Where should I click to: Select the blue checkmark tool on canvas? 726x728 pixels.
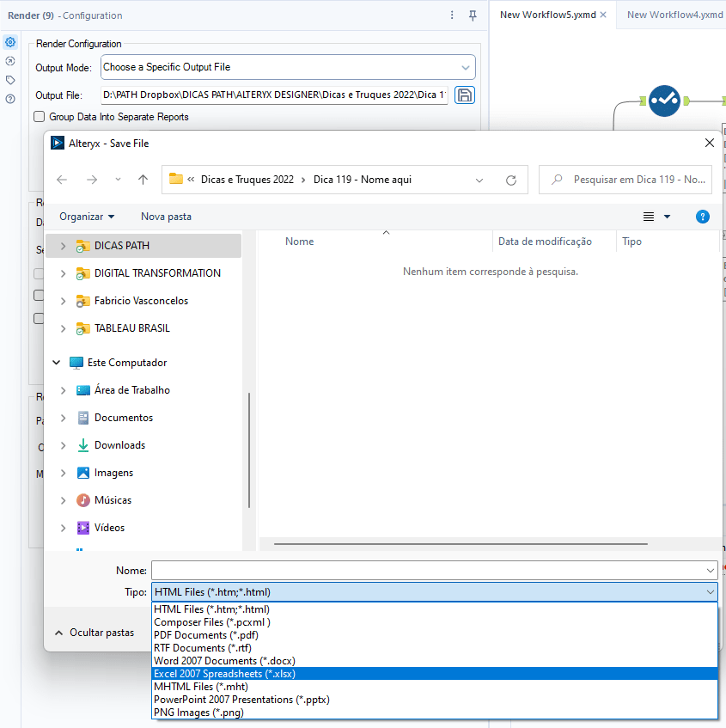pos(664,101)
